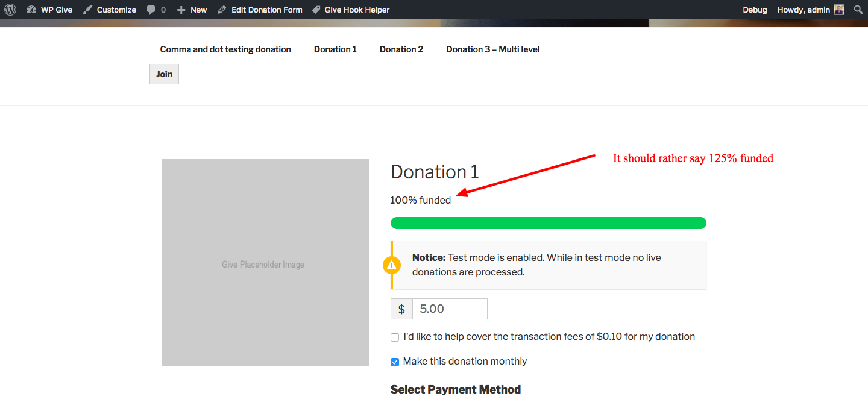Open Give Hook Helper tag icon
This screenshot has width=868, height=411.
pyautogui.click(x=316, y=10)
